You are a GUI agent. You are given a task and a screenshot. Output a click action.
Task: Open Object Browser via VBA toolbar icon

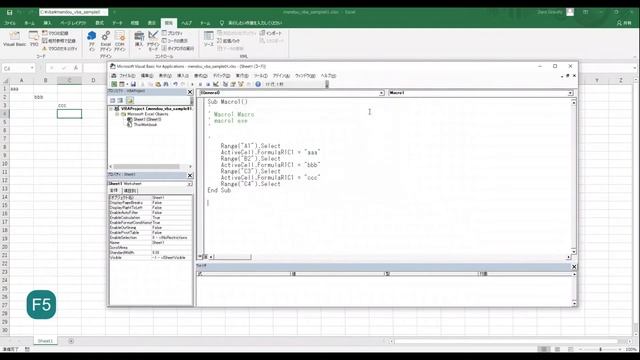(x=241, y=84)
